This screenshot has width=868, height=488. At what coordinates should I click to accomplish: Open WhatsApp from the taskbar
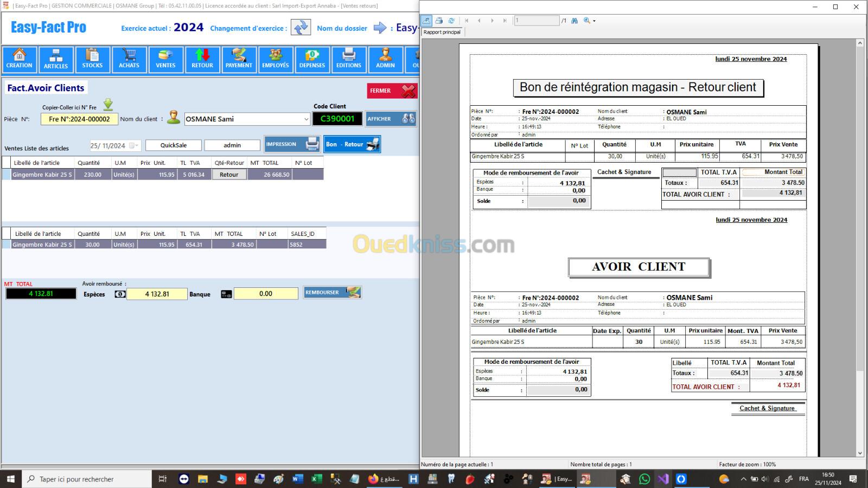pyautogui.click(x=644, y=479)
